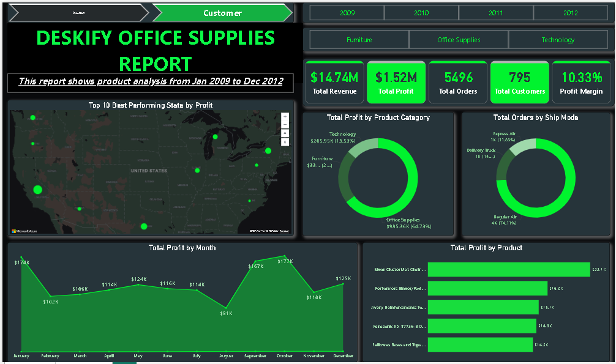Reset map orientation using the compass icon
The height and width of the screenshot is (364, 616).
[x=285, y=141]
